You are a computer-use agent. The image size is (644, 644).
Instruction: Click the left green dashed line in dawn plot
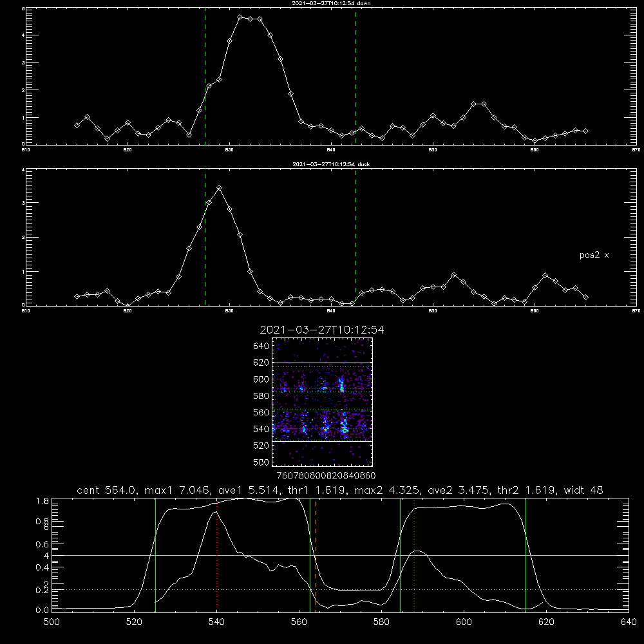(205, 76)
